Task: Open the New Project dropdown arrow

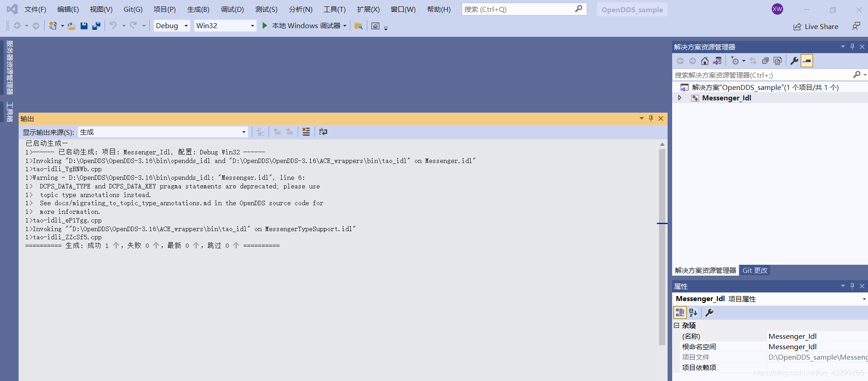Action: [62, 26]
